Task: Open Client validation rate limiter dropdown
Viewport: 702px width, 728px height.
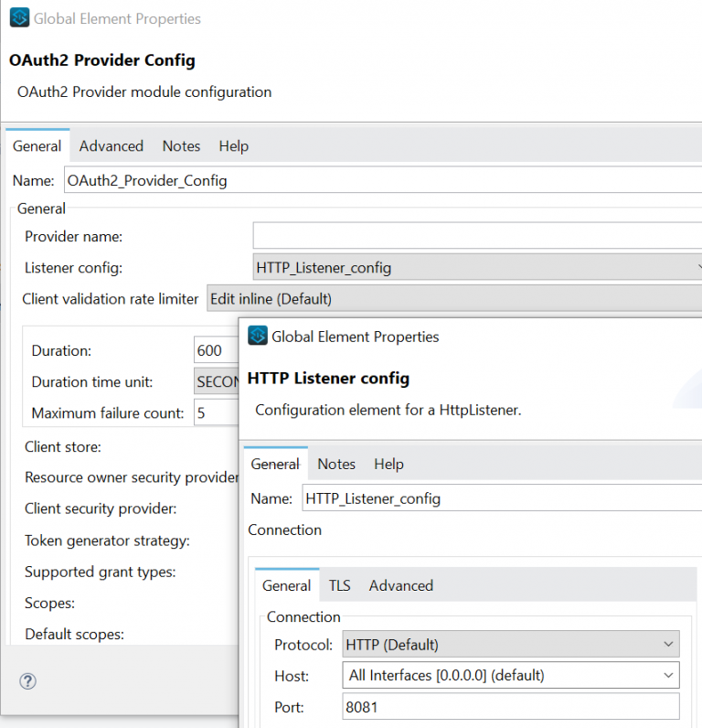Action: (x=452, y=299)
